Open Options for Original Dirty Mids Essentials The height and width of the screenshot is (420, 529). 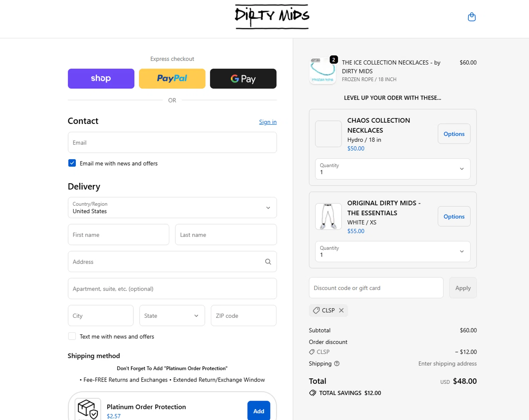point(454,216)
